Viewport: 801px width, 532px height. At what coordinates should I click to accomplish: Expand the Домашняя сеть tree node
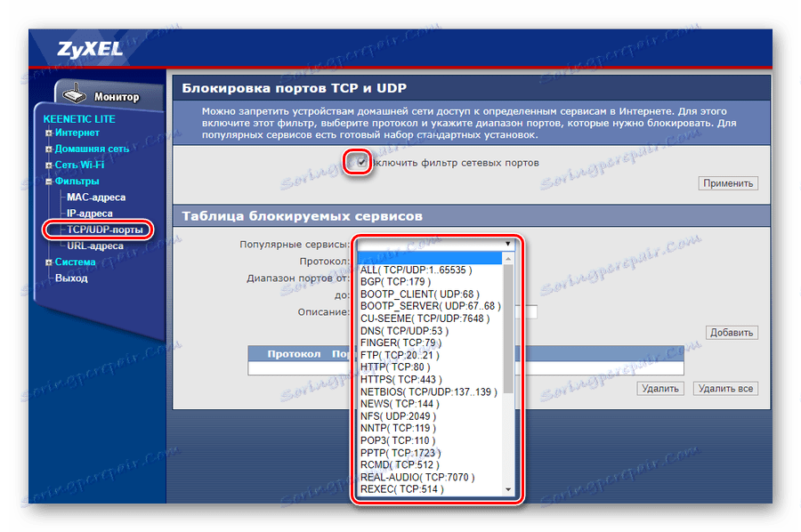coord(49,149)
